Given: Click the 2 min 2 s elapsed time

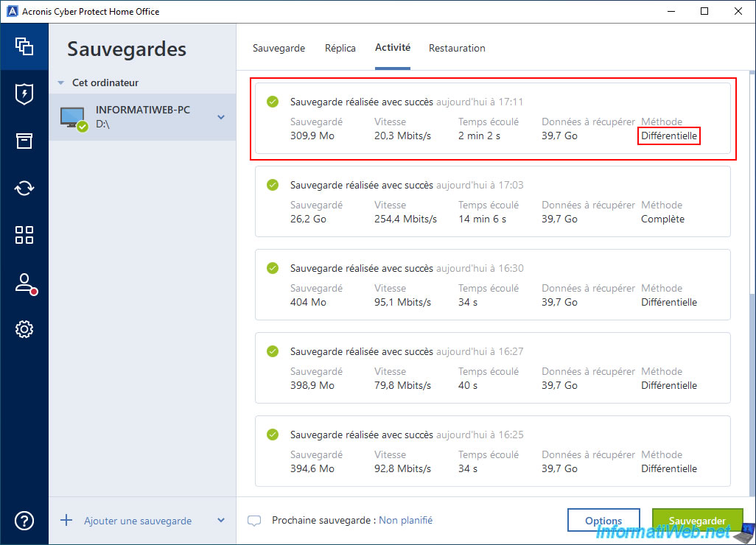Looking at the screenshot, I should (x=479, y=136).
